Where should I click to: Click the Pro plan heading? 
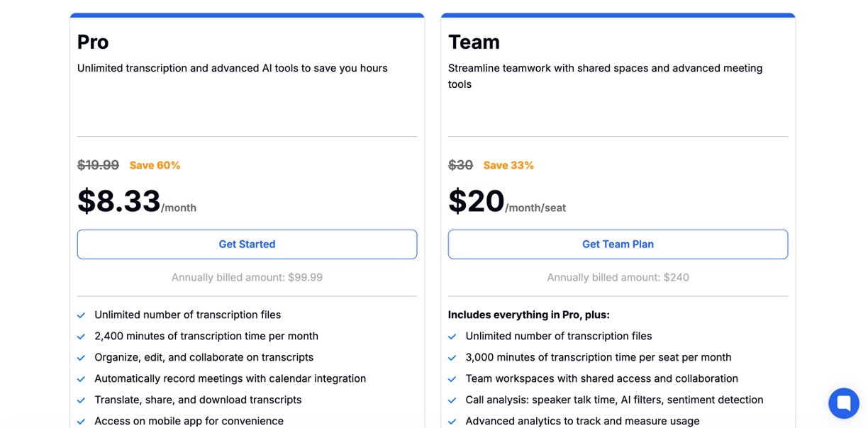[x=93, y=42]
